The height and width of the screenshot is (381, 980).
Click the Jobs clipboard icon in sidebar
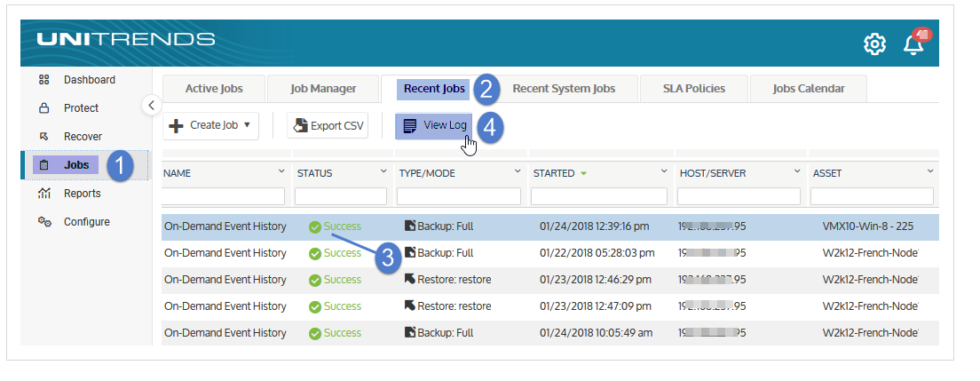[x=43, y=166]
